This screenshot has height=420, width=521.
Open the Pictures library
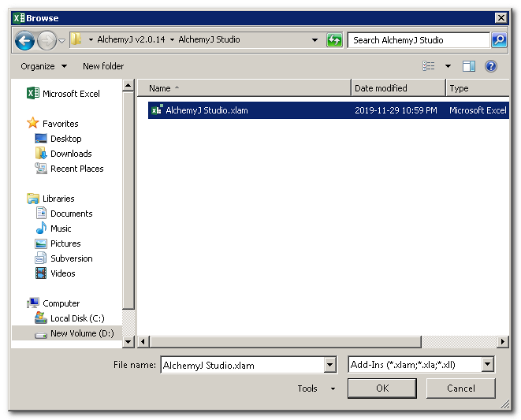coord(65,243)
